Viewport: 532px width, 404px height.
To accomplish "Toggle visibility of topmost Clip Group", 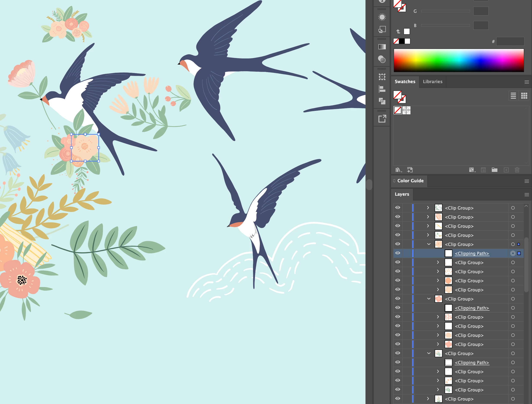I will pyautogui.click(x=398, y=208).
